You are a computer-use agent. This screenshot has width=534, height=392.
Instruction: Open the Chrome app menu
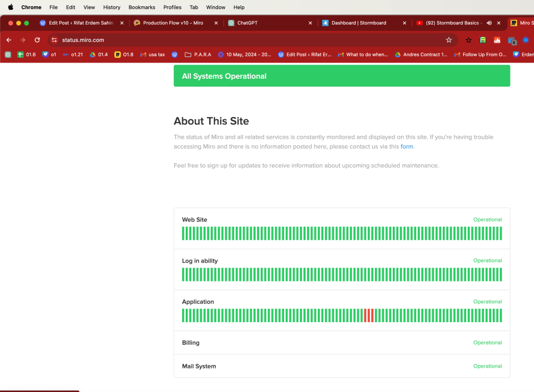coord(31,7)
